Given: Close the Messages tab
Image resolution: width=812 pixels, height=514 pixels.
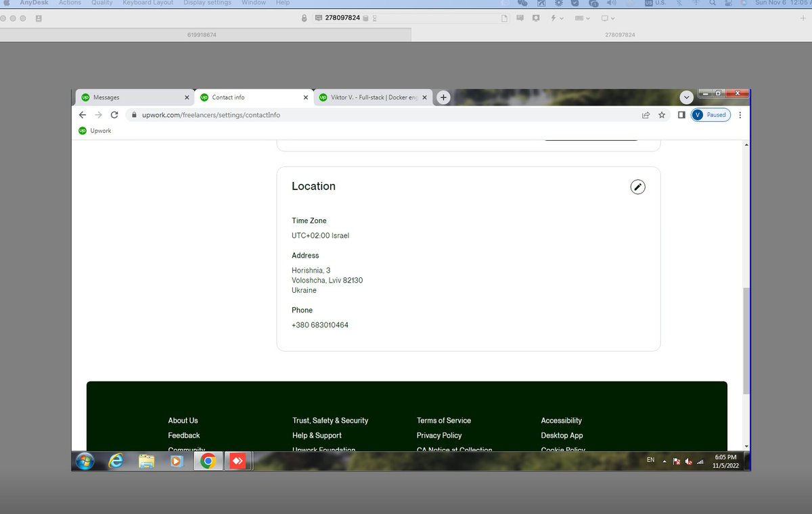Looking at the screenshot, I should click(x=187, y=97).
